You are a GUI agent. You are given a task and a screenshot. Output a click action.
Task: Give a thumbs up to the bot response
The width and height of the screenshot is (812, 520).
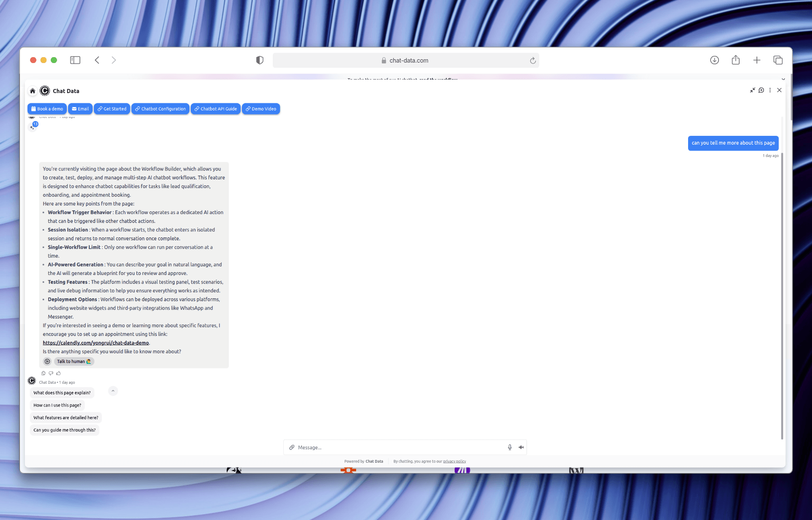pos(58,373)
